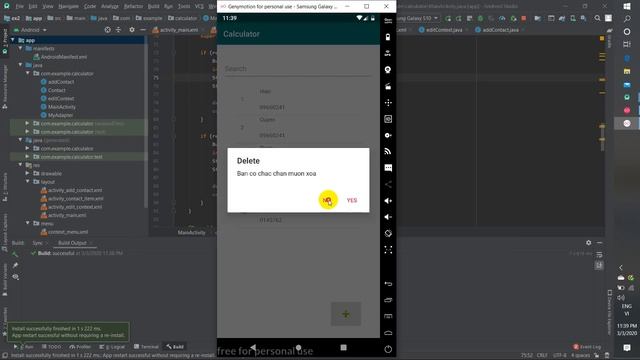Select MainActivity class in project tree
640x360 pixels.
[x=62, y=107]
